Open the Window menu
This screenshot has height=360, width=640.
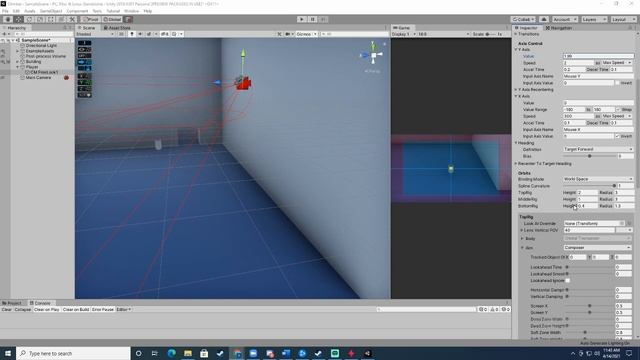click(x=131, y=11)
